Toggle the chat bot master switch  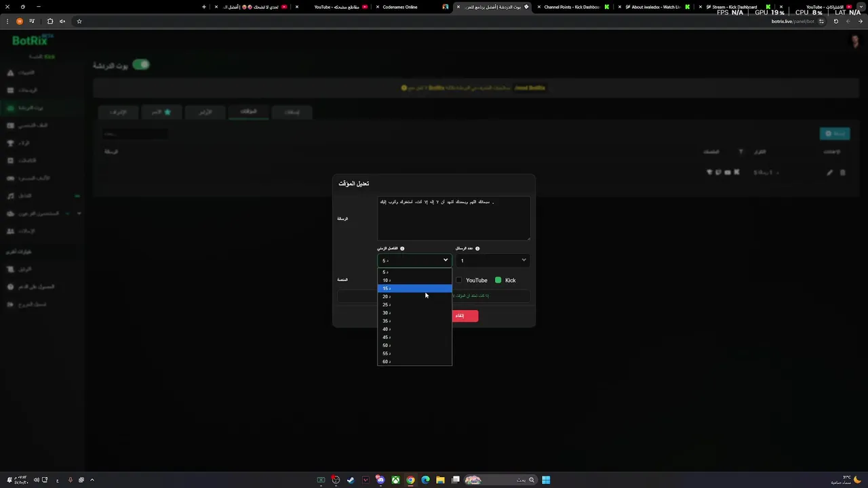[x=141, y=64]
